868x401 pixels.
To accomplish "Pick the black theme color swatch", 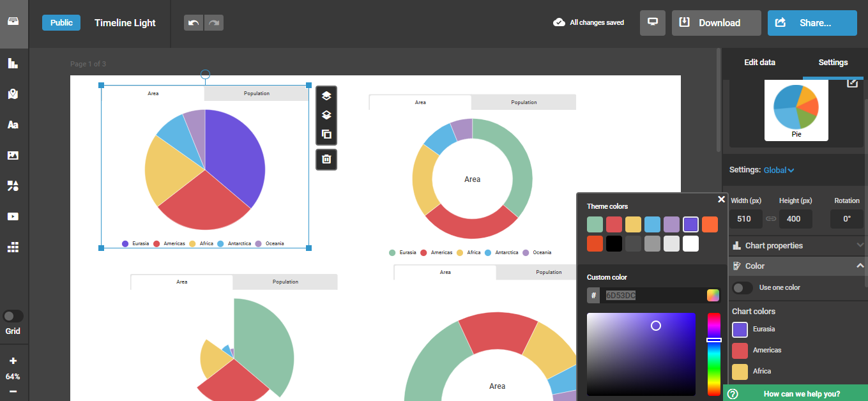I will tap(614, 243).
